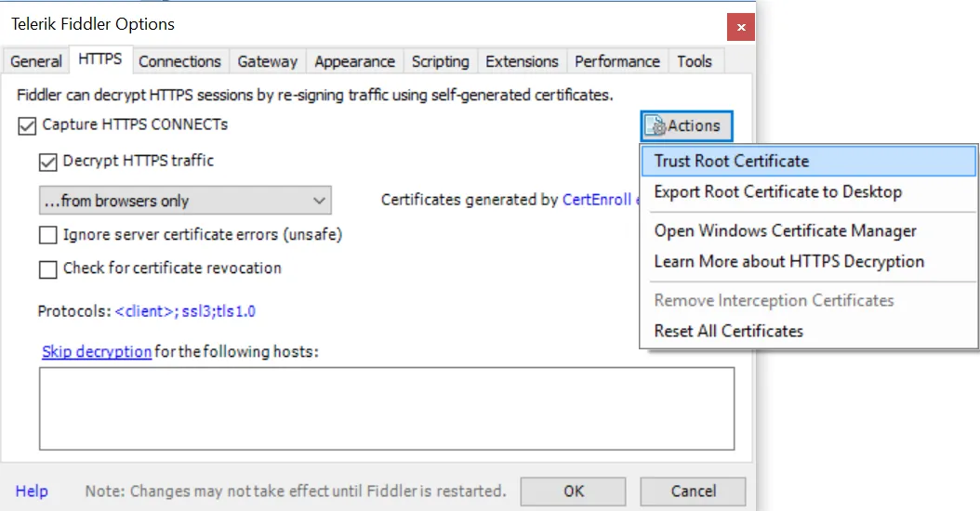Viewport: 980px width, 511px height.
Task: Select the HTTPS tab
Action: (100, 59)
